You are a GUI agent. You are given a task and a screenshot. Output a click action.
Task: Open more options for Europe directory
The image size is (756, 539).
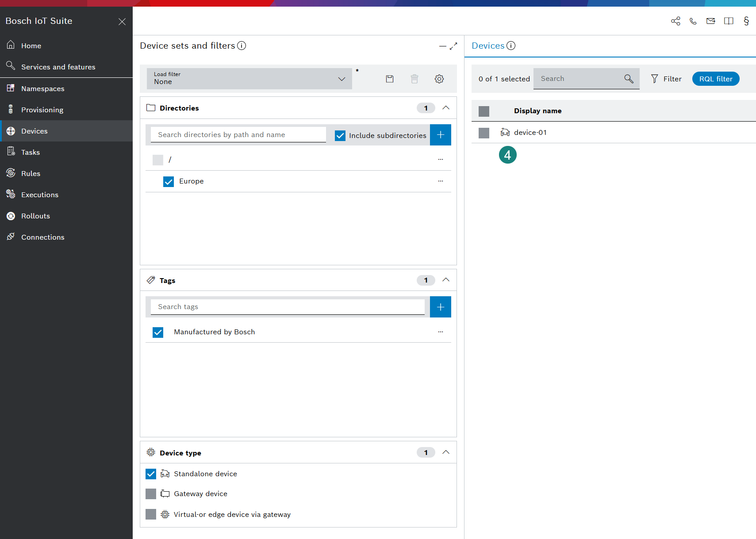coord(441,181)
